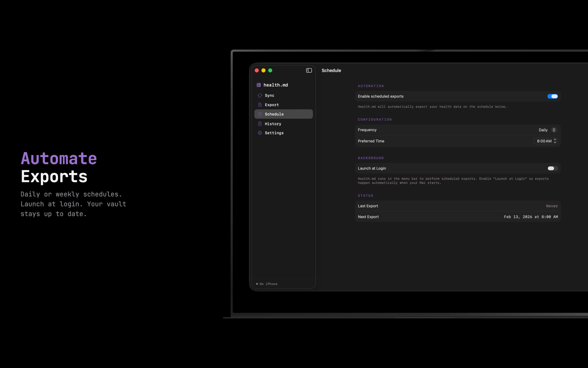Decrement the Preferred Time with the stepper
The width and height of the screenshot is (588, 368).
[555, 142]
